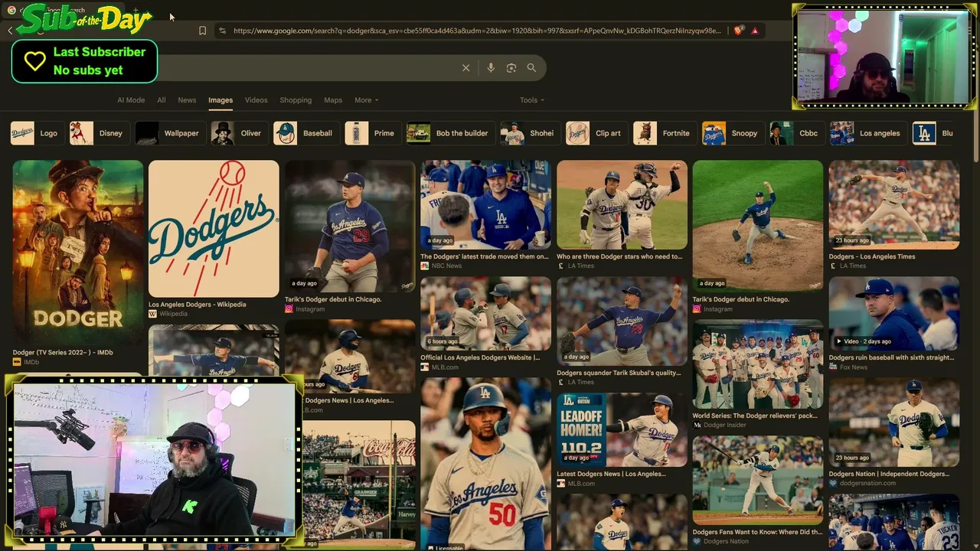Click the Fox News favicon under Dodgers ruin baseball
Viewport: 980px width, 551px height.
pyautogui.click(x=833, y=367)
